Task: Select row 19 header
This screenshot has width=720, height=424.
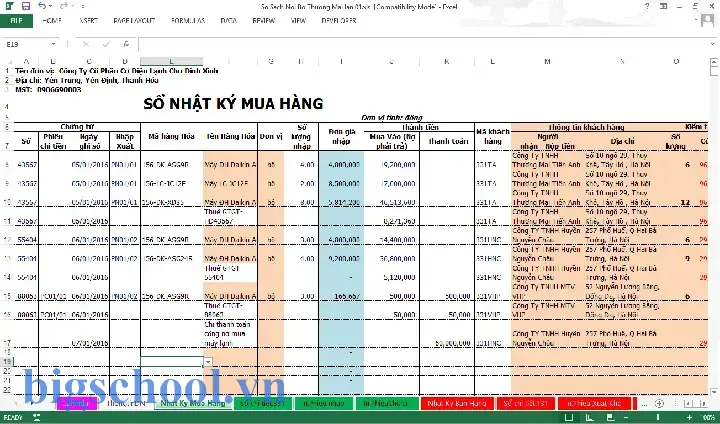Action: coord(7,362)
